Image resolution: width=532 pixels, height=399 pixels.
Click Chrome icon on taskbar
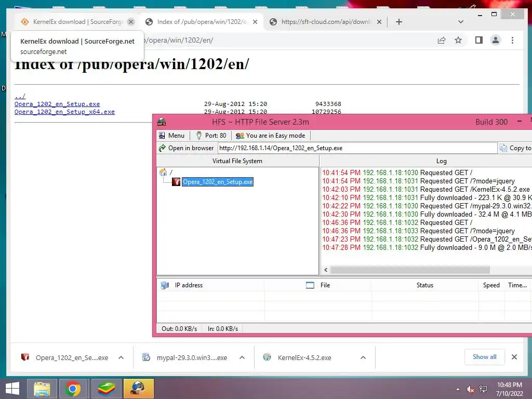click(73, 389)
